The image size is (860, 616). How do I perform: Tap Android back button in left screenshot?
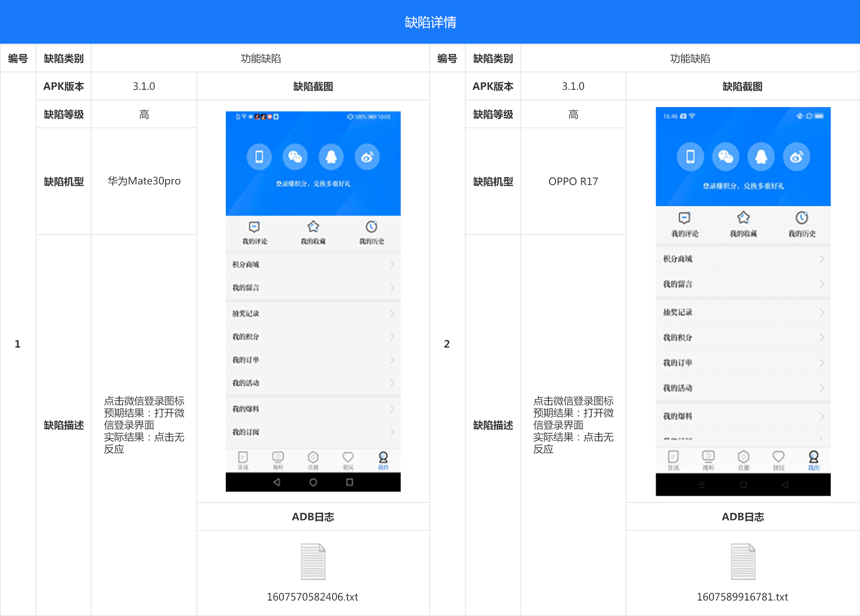click(x=277, y=482)
